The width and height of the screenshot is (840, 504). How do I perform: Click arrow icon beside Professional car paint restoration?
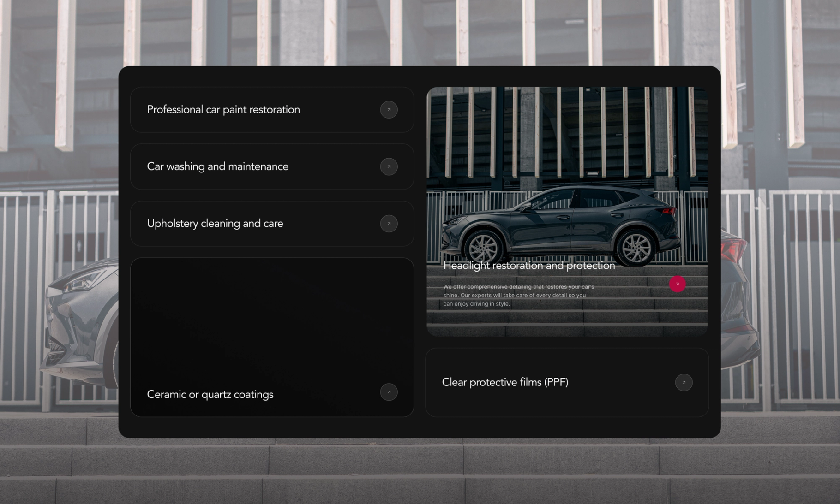click(389, 110)
